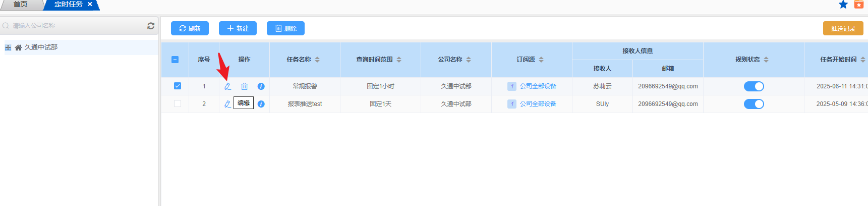Open the 推送记录 button
Screen dimensions: 868x206
(x=843, y=28)
